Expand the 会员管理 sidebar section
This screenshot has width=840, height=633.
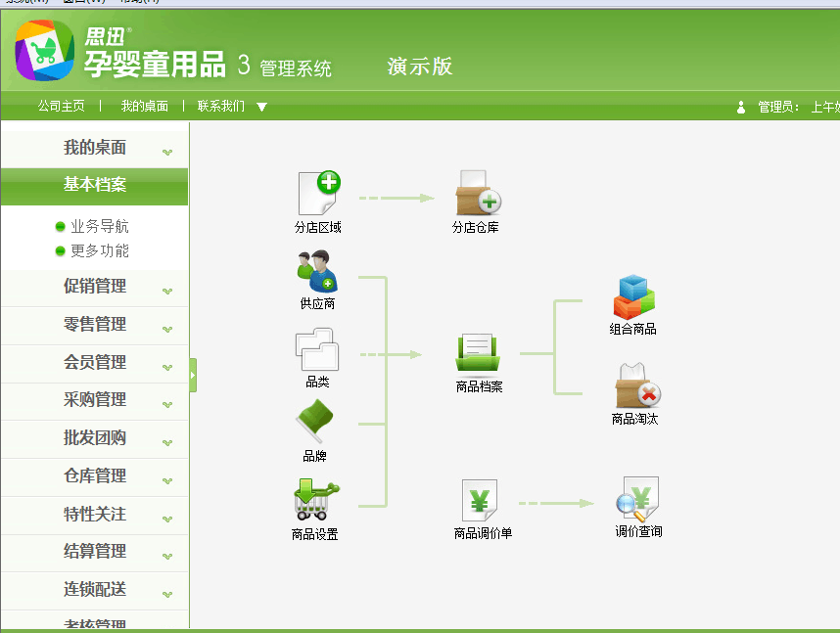(x=94, y=363)
